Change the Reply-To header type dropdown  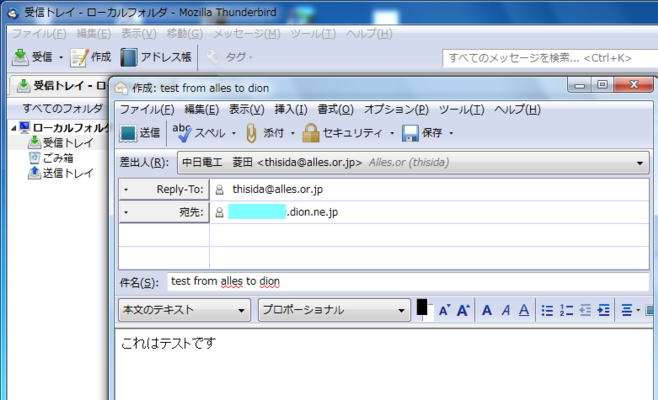pos(164,189)
